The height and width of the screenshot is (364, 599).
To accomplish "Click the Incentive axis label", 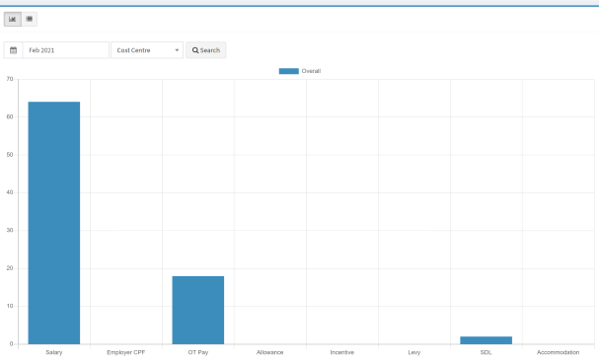I will (x=341, y=352).
